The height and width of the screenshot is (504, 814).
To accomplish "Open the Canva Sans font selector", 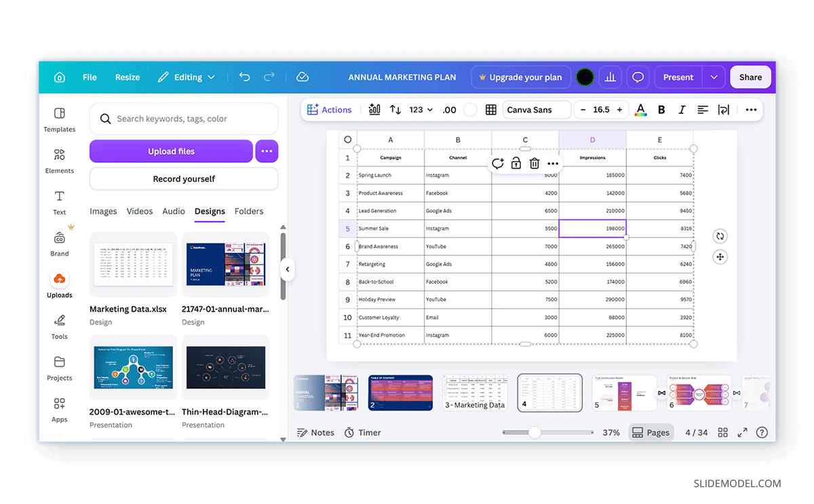I will [x=537, y=110].
